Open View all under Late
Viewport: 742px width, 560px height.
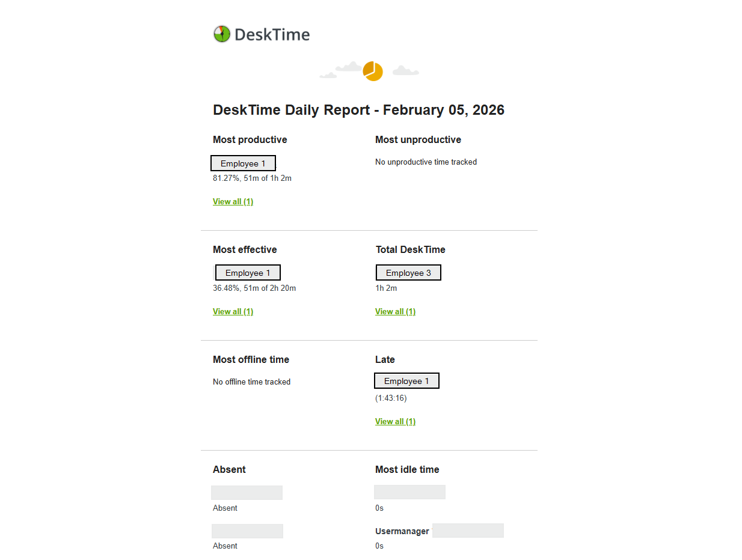[395, 422]
